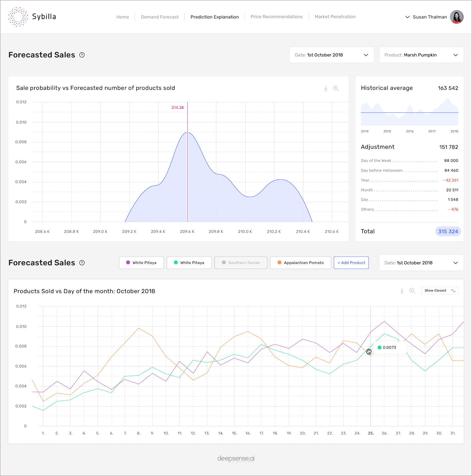
Task: Zoom into the Products Sold chart
Action: (412, 291)
